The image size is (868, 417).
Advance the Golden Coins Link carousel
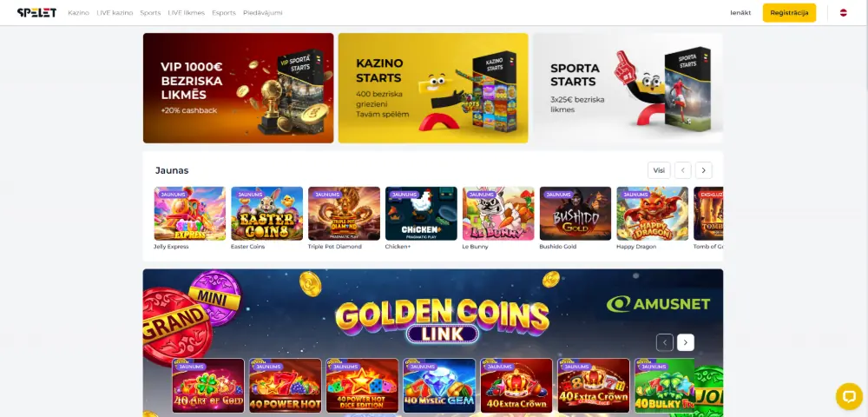pyautogui.click(x=686, y=343)
